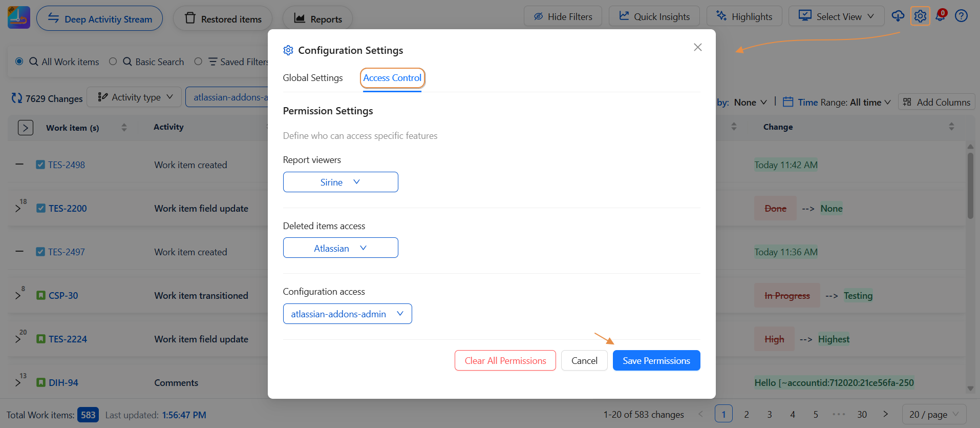Select the Basic Search radio option

tap(113, 62)
